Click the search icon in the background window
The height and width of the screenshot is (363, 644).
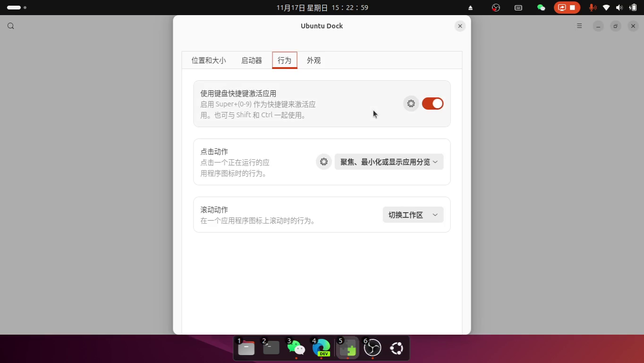click(x=11, y=26)
